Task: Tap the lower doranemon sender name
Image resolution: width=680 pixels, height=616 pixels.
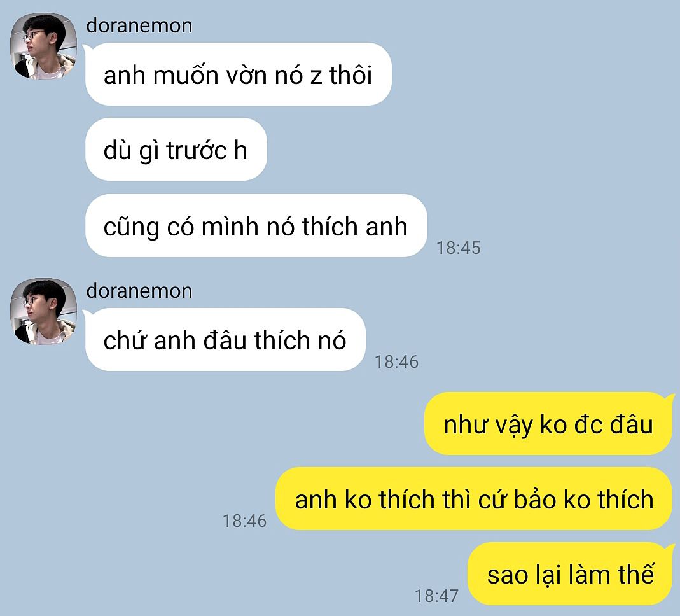Action: (x=139, y=291)
